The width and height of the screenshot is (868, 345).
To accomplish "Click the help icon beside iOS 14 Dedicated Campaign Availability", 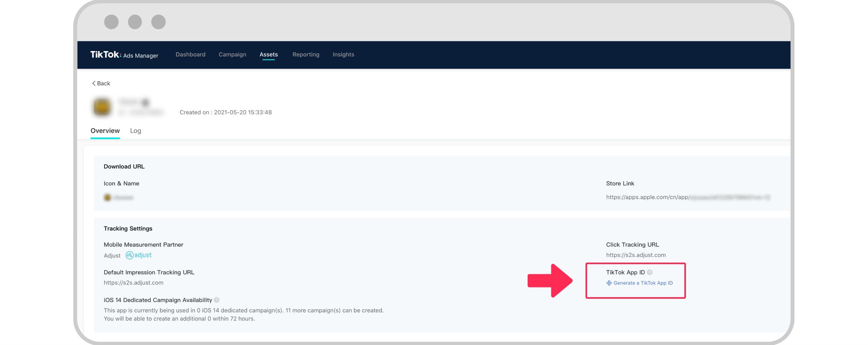I will [x=217, y=300].
